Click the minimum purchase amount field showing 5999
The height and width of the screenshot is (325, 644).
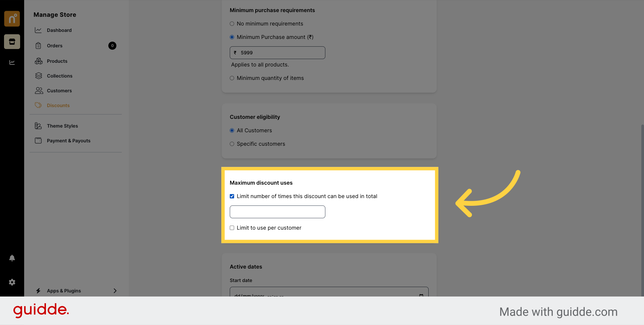click(x=277, y=53)
